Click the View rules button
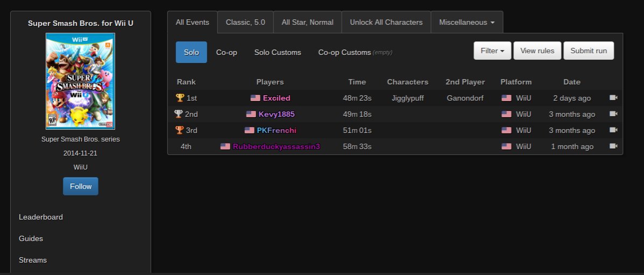644x275 pixels. point(537,51)
